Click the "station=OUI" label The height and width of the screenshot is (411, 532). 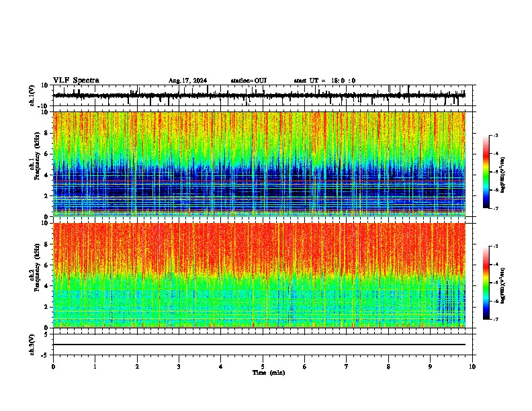249,81
